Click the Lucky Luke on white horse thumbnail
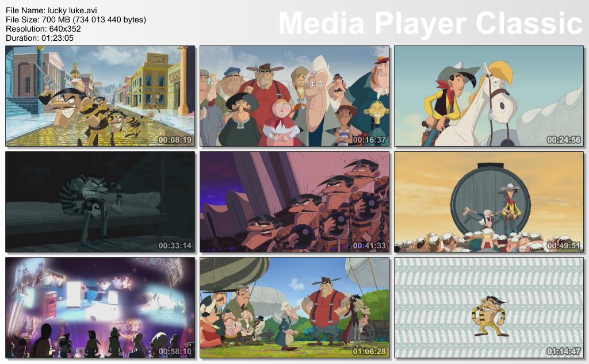589x364 pixels. (x=488, y=96)
